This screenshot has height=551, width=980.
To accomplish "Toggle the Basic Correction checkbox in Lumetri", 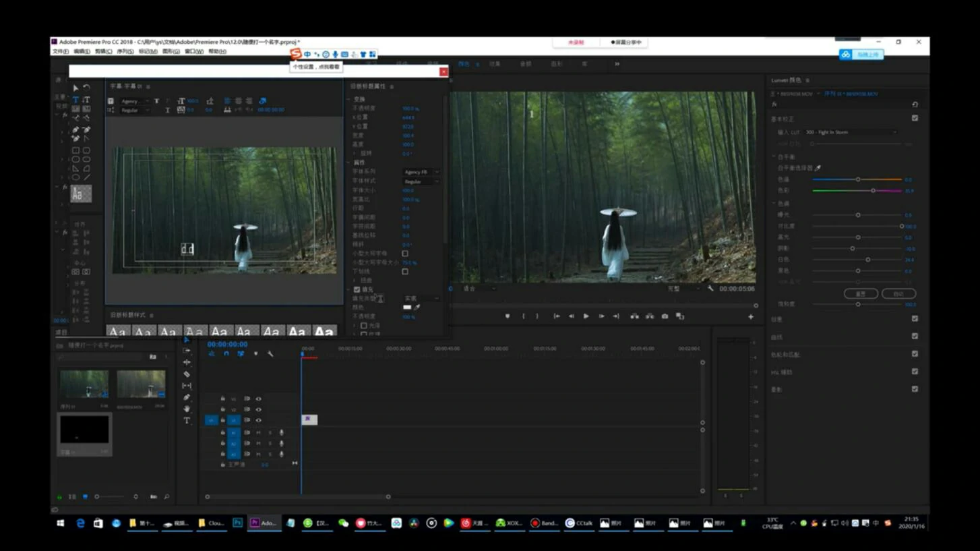I will (915, 118).
